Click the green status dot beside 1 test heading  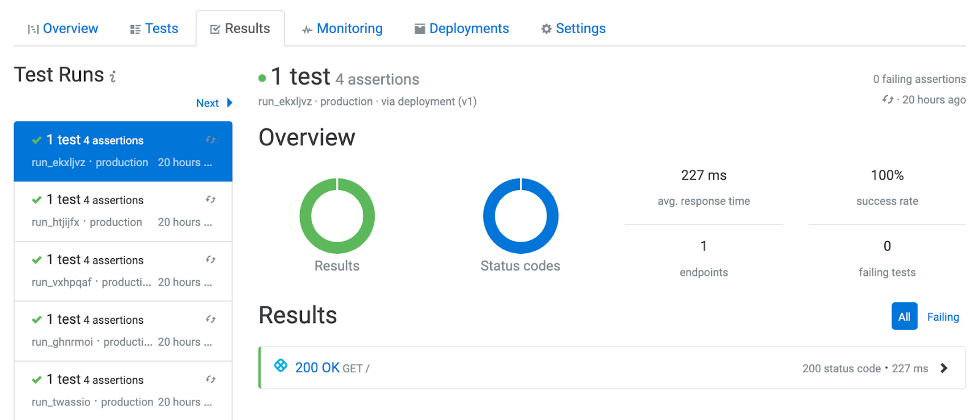click(262, 78)
